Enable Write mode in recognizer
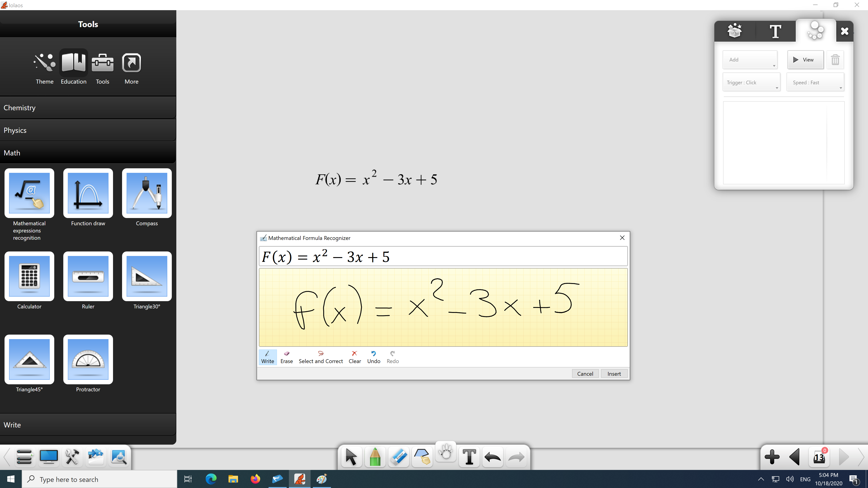868x488 pixels. (x=268, y=357)
